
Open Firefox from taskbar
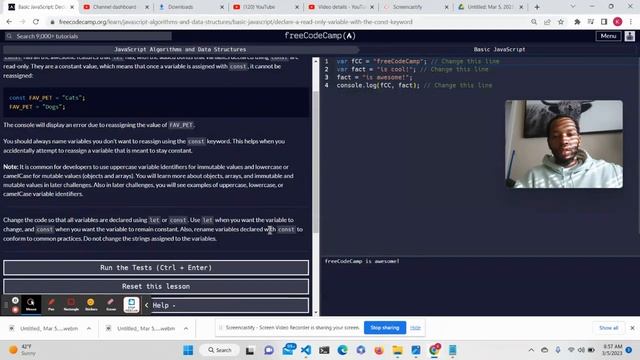(x=379, y=350)
